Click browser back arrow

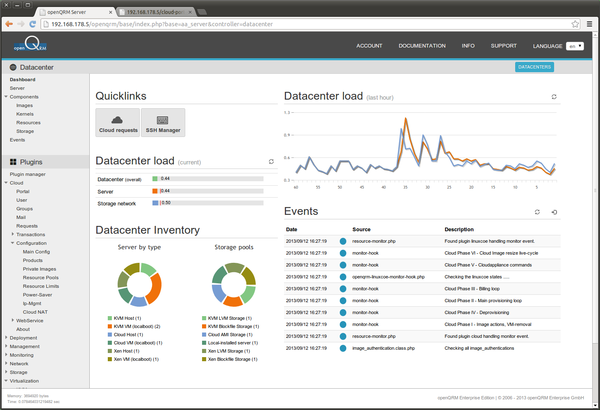(9, 24)
